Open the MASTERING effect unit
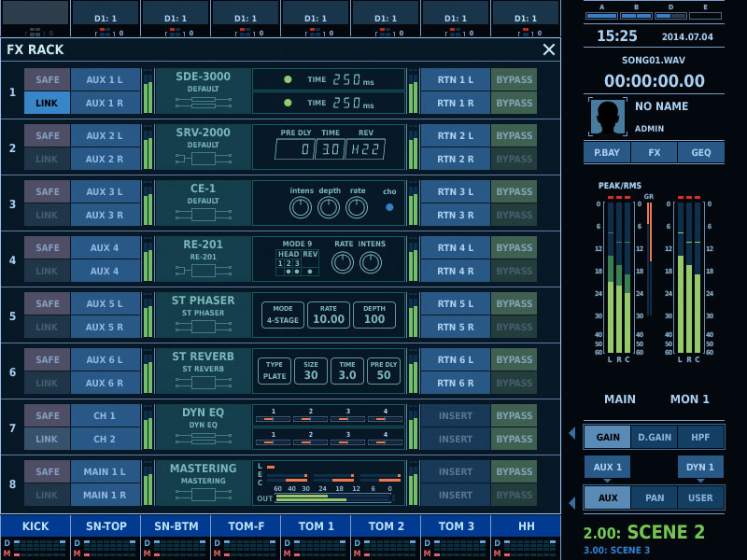The width and height of the screenshot is (747, 560). point(203,483)
